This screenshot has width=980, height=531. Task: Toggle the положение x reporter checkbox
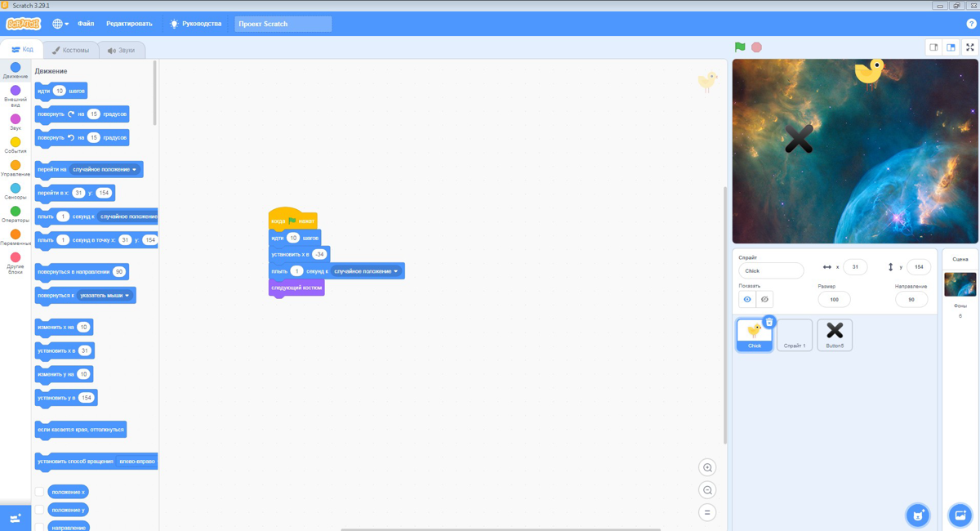click(39, 492)
